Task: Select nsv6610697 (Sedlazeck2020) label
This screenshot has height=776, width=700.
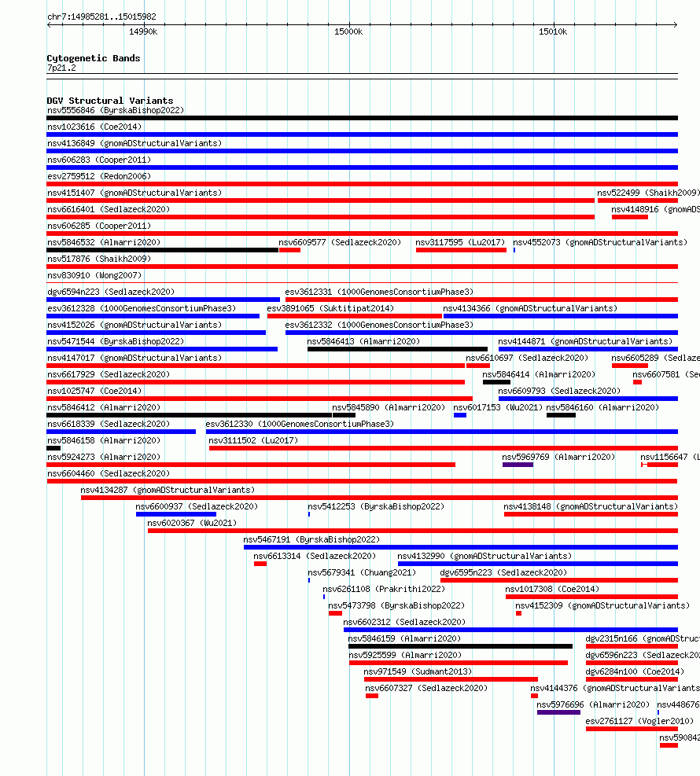Action: point(527,358)
